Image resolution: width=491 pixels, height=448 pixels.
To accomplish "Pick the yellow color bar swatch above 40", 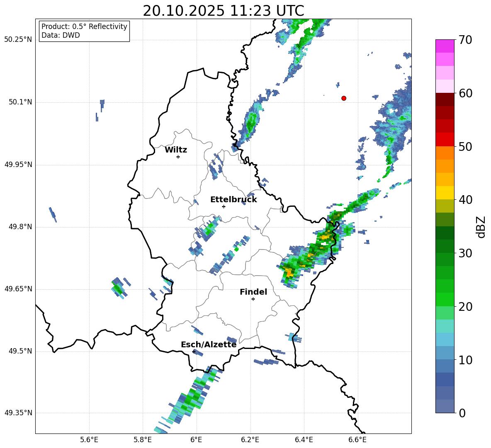I will pyautogui.click(x=445, y=193).
